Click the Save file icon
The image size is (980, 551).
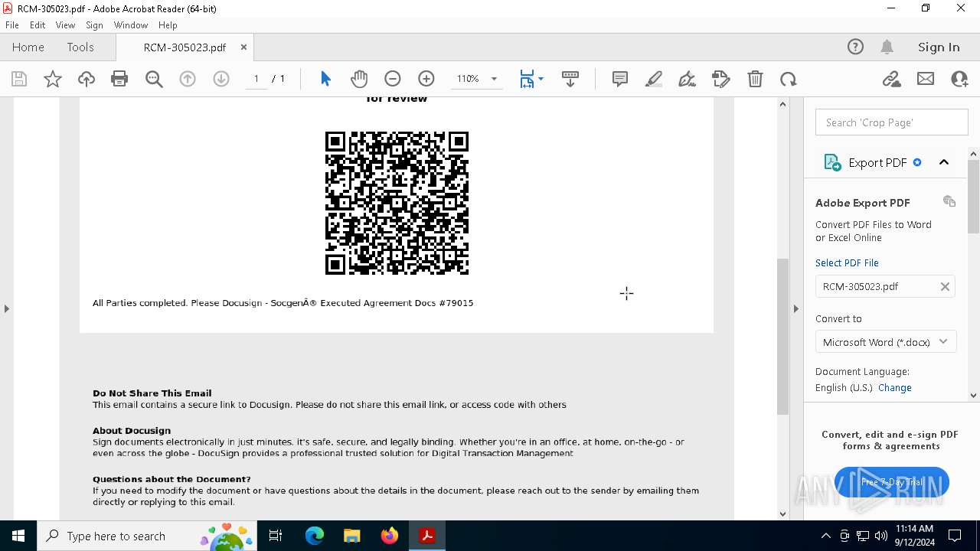point(19,79)
